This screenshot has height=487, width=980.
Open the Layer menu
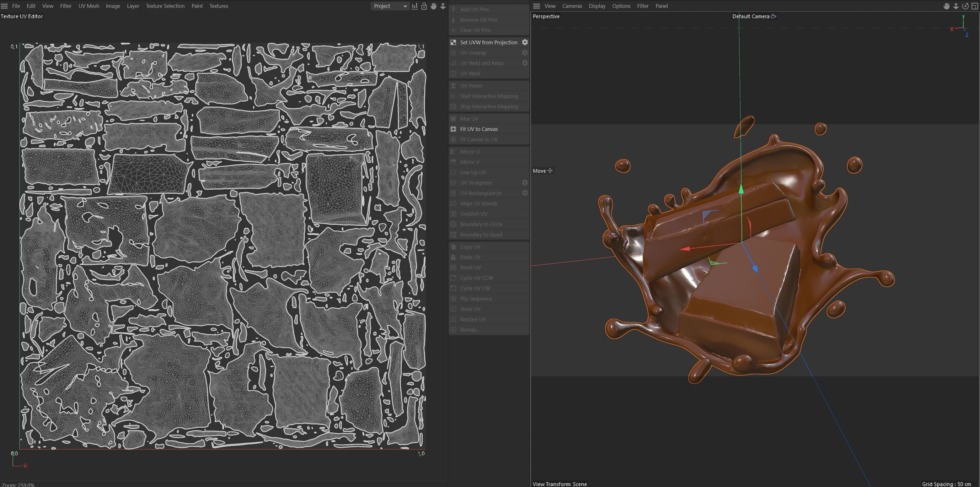tap(133, 6)
